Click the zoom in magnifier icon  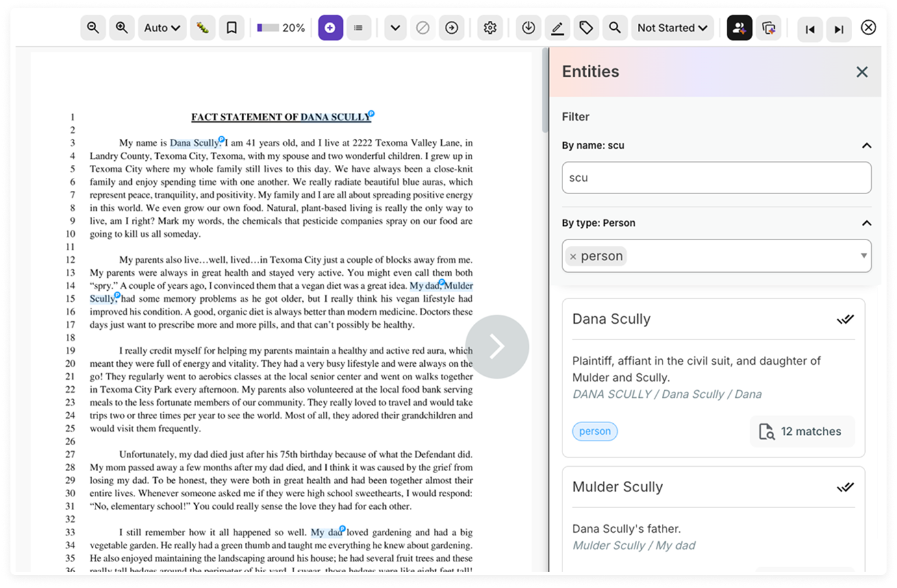click(x=121, y=28)
